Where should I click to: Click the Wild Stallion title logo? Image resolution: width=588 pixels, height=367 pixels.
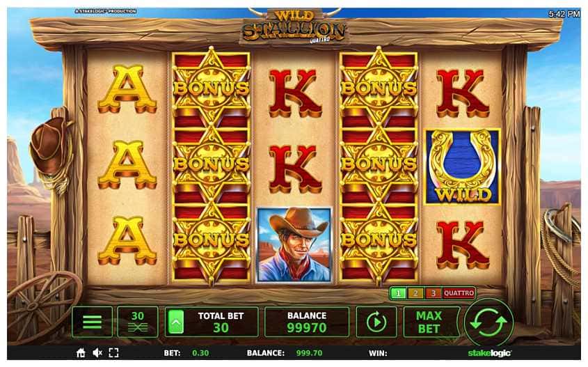[x=294, y=26]
